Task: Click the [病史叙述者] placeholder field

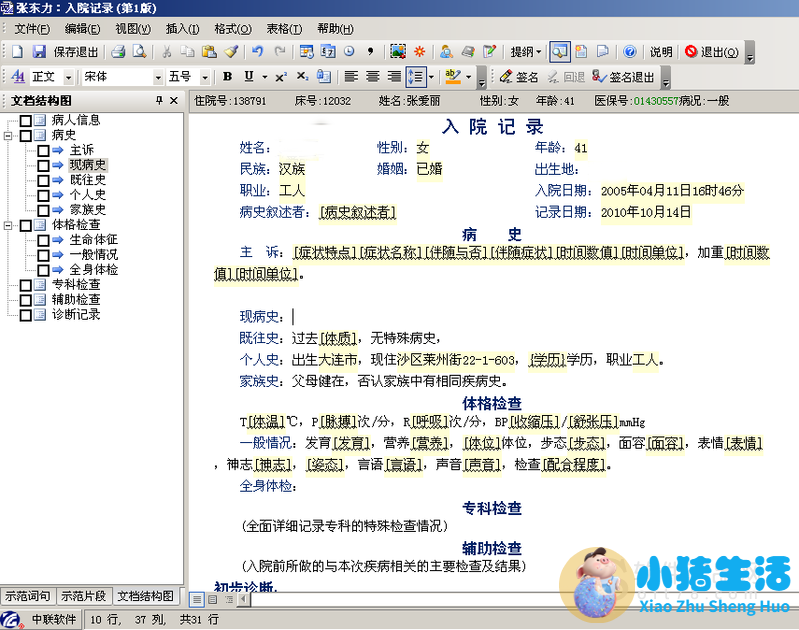Action: 357,212
